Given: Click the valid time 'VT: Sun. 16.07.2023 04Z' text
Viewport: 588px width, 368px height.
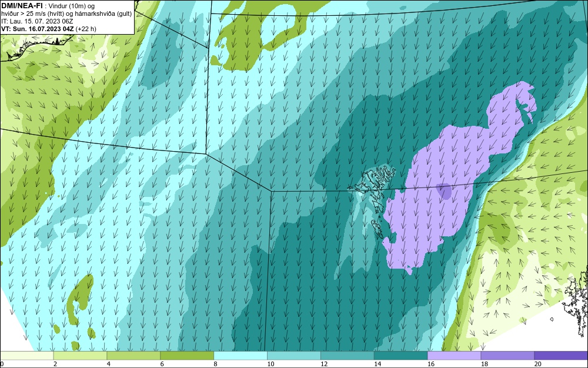Looking at the screenshot, I should 38,28.
